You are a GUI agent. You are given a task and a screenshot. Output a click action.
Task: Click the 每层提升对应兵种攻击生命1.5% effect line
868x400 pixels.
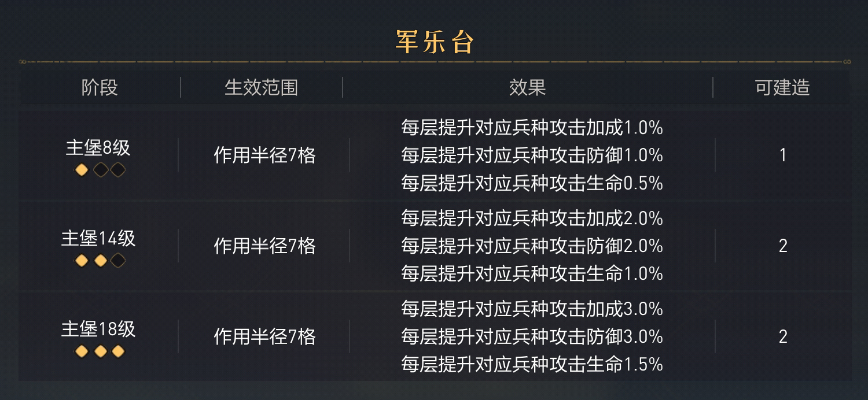(x=532, y=365)
